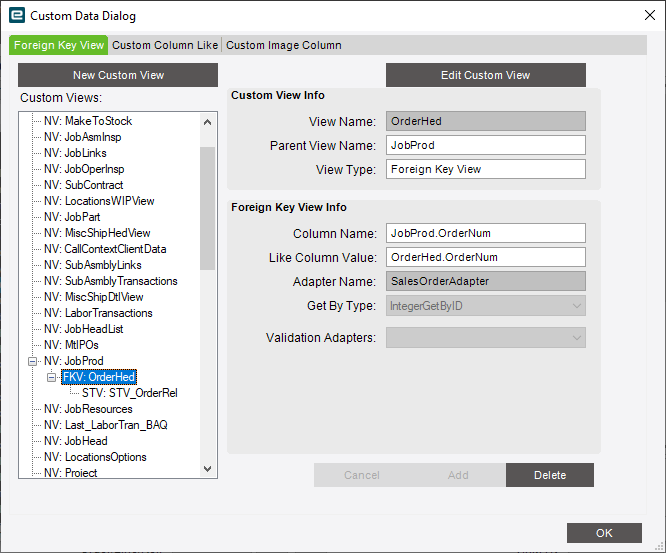Select STV: STV_OrderRel tree item
Image resolution: width=666 pixels, height=553 pixels.
(130, 393)
